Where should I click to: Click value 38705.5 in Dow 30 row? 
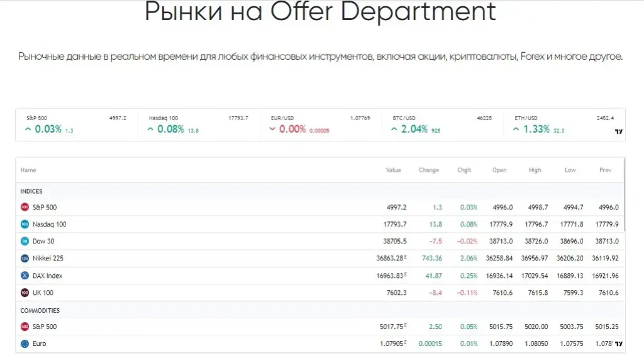click(395, 242)
